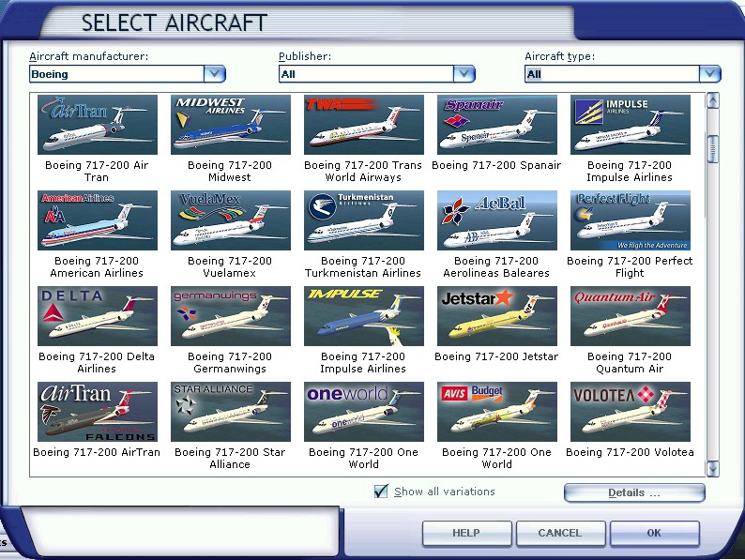Choose the Perfect Flight 717 thumbnail

click(x=631, y=220)
